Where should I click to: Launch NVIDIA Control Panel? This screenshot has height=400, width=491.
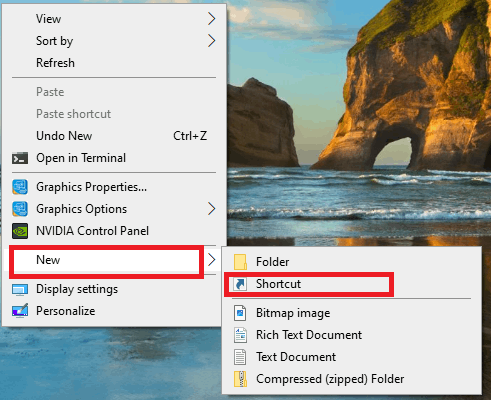114,231
